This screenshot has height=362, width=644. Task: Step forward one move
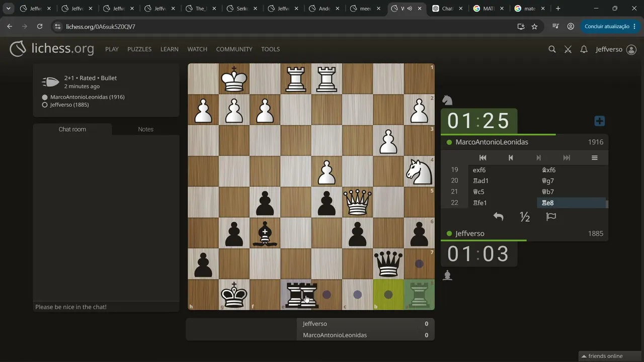pyautogui.click(x=538, y=158)
